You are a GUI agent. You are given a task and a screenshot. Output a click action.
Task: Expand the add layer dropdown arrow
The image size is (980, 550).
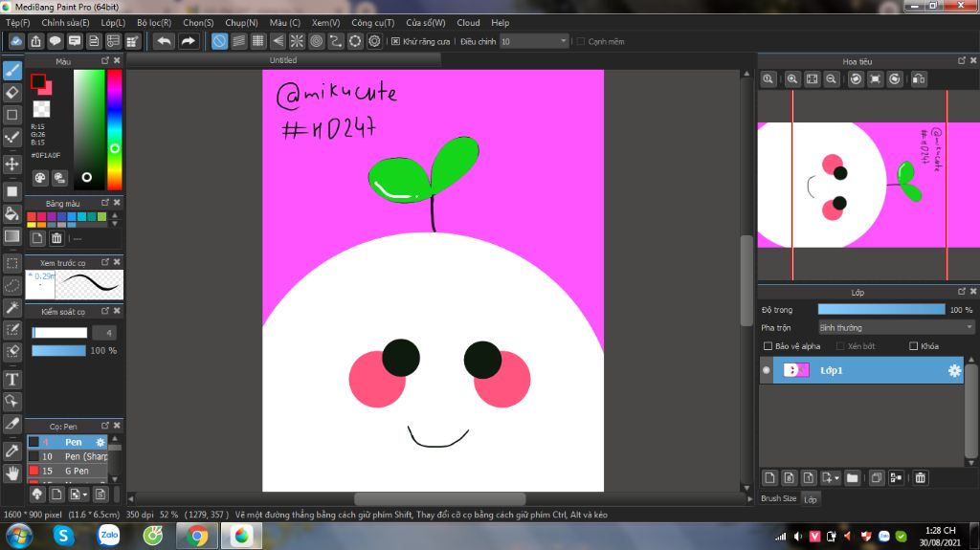click(836, 477)
